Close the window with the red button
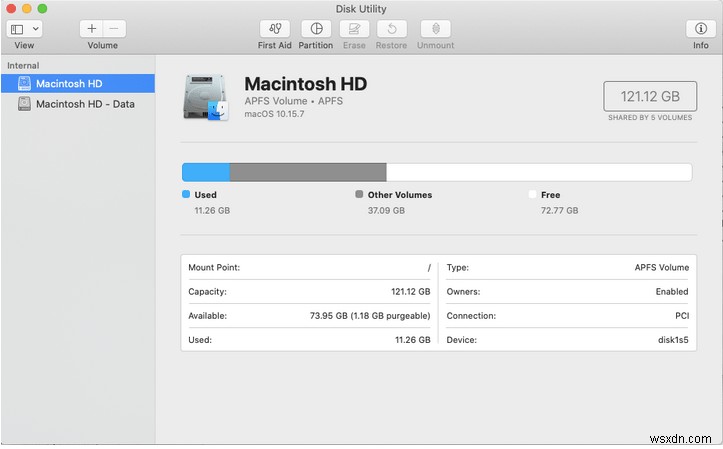The height and width of the screenshot is (449, 723). point(11,8)
